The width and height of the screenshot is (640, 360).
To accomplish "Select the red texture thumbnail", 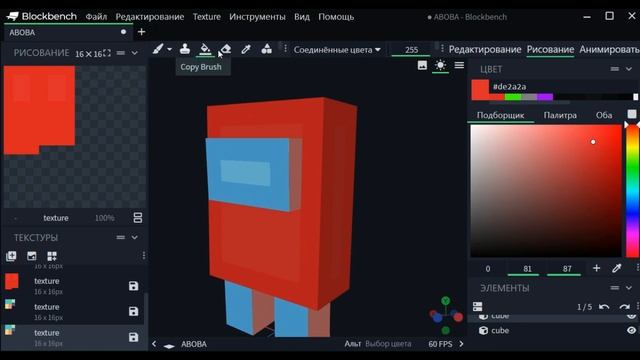I will 11,282.
